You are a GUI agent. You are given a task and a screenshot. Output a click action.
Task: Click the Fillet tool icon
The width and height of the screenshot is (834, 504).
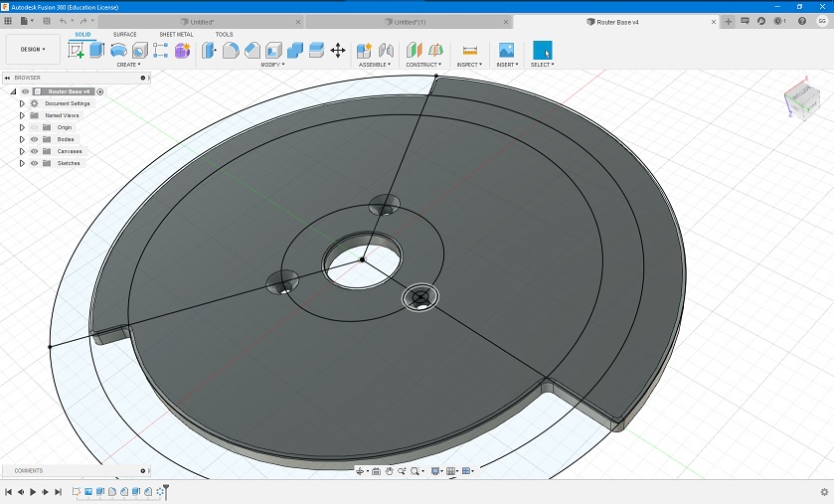point(231,50)
